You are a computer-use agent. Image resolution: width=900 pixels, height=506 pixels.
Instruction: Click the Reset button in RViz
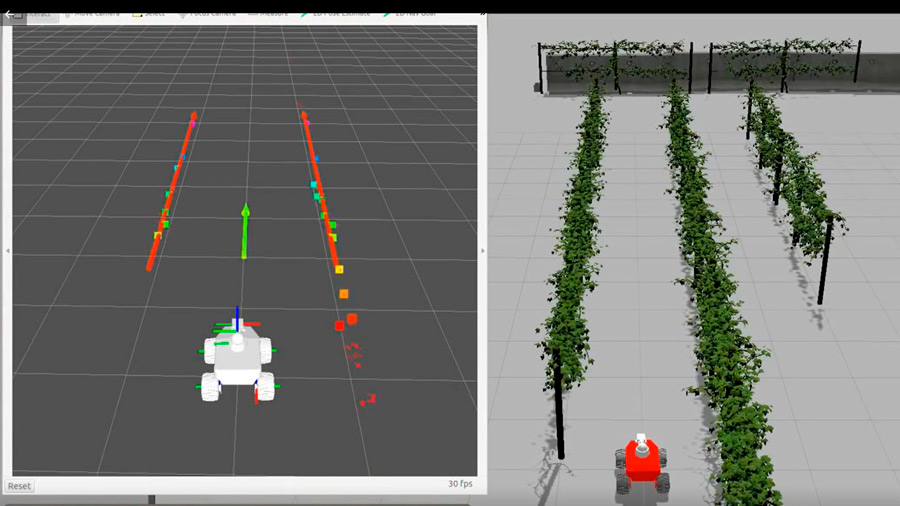pyautogui.click(x=19, y=486)
